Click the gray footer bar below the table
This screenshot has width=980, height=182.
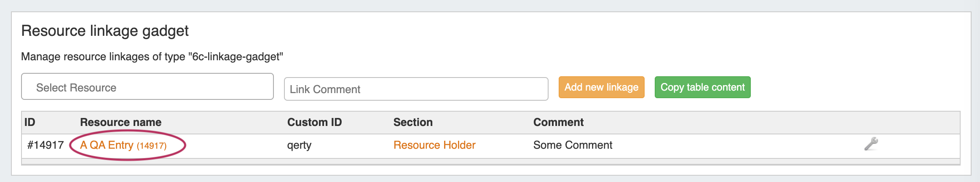coord(490,162)
